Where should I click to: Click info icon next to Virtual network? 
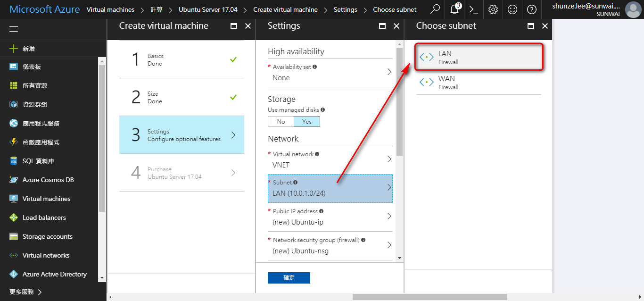tap(317, 154)
